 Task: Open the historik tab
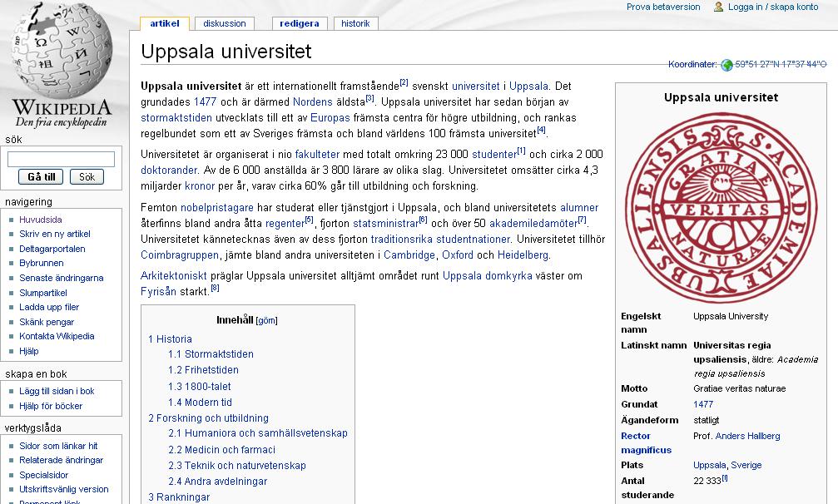355,23
